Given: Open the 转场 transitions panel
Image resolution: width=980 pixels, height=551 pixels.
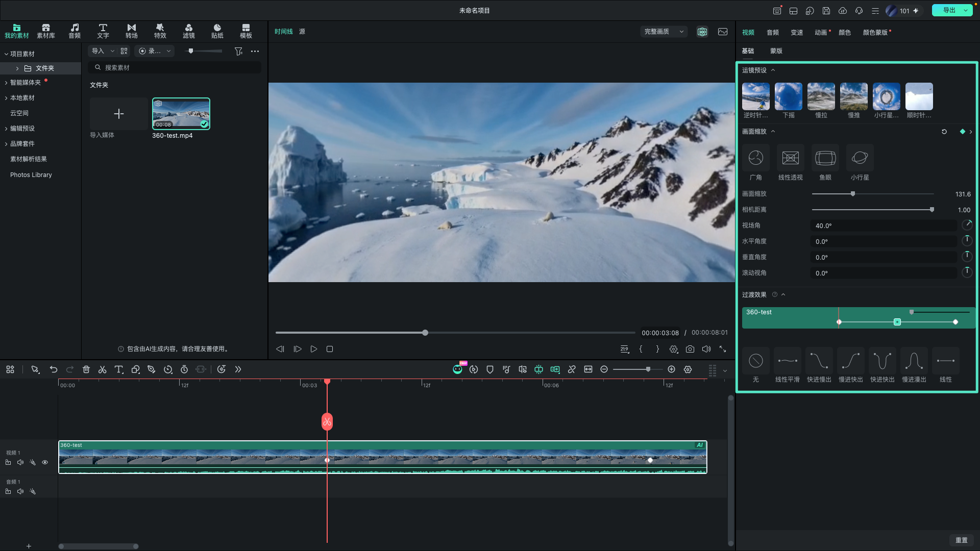Looking at the screenshot, I should [x=132, y=31].
